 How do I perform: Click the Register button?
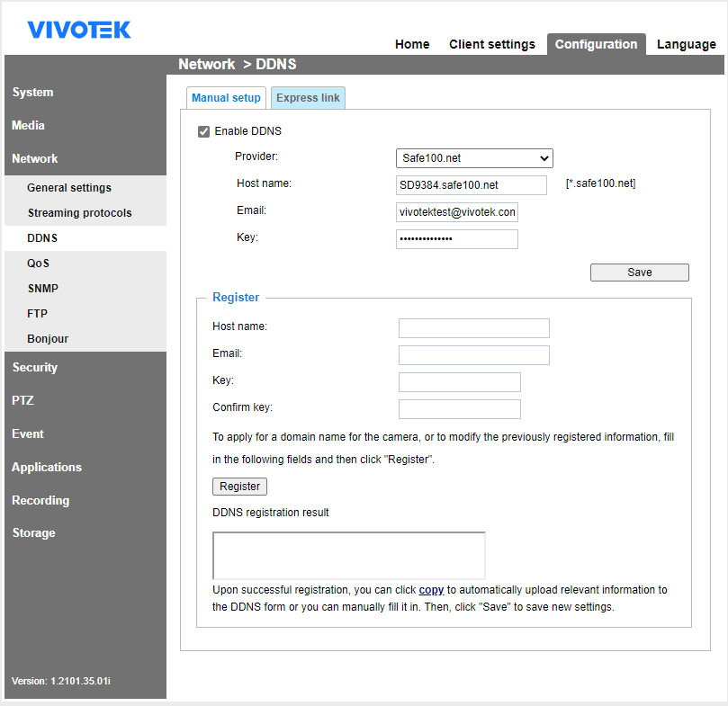point(239,487)
